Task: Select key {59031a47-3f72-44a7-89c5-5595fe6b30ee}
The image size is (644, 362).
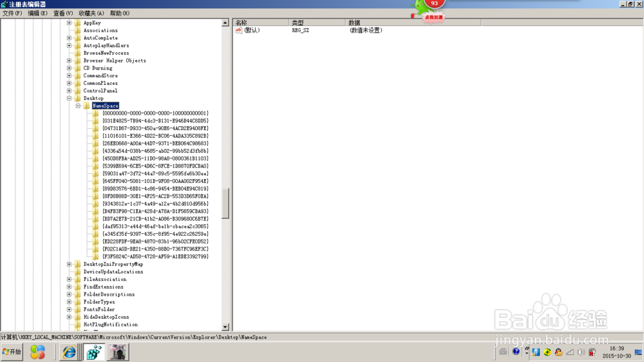Action: [156, 174]
